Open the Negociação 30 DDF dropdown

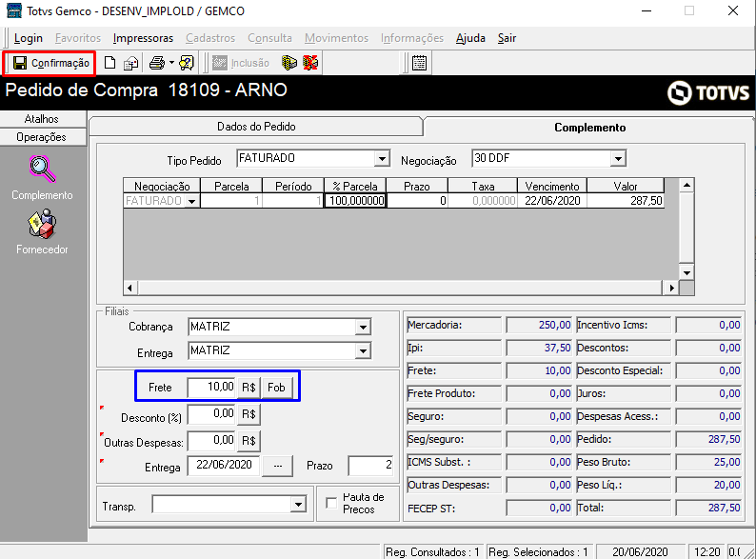click(618, 158)
